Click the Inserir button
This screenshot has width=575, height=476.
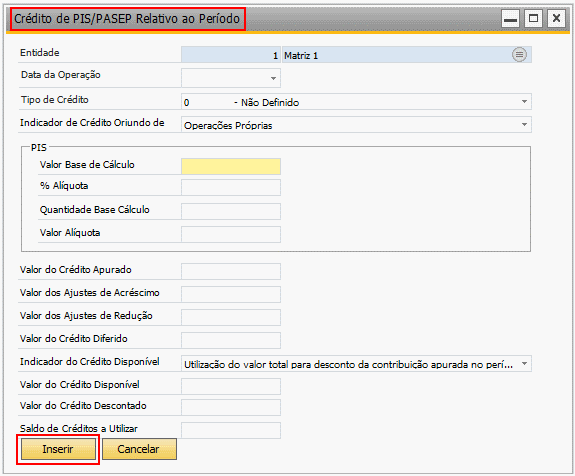tap(58, 449)
